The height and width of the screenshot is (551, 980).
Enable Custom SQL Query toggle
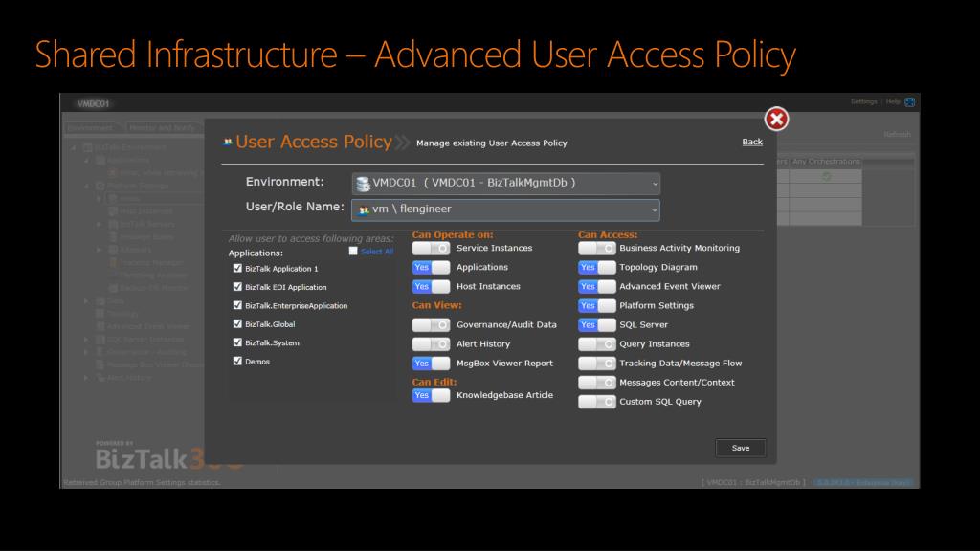coord(597,402)
